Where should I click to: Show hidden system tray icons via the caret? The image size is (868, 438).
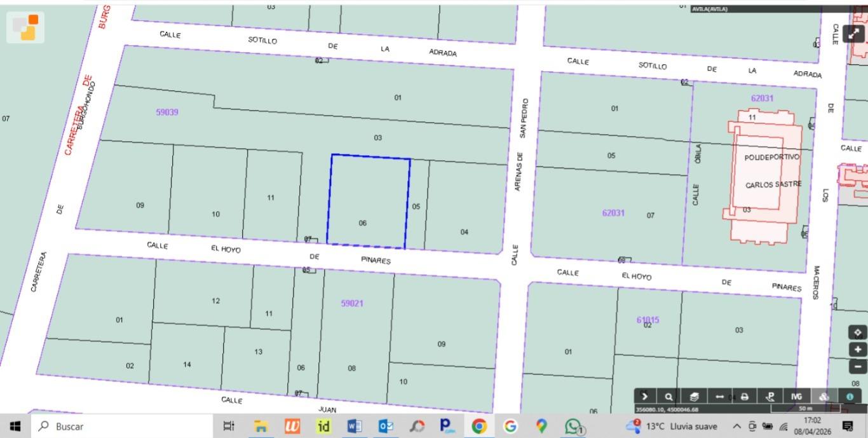(x=736, y=426)
